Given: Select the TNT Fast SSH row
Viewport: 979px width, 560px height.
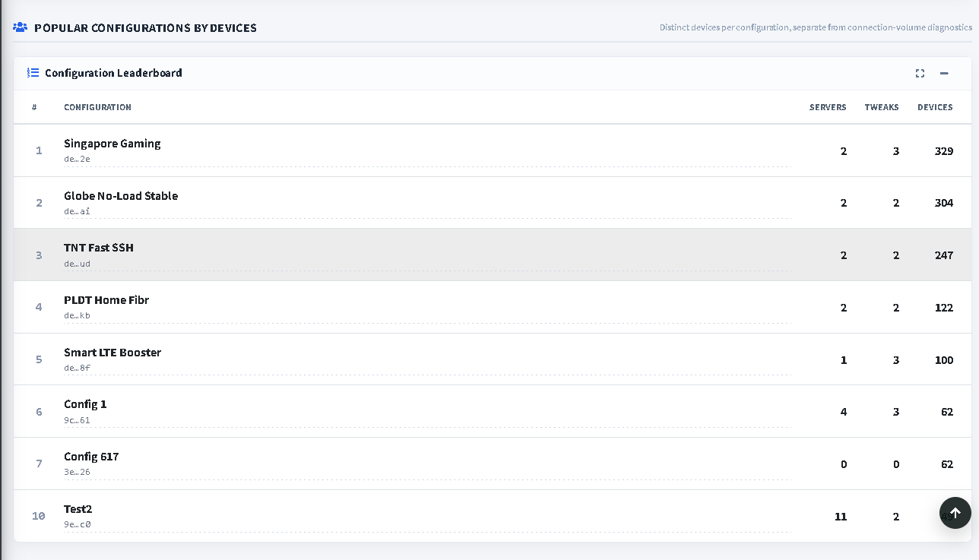Looking at the screenshot, I should pos(493,255).
